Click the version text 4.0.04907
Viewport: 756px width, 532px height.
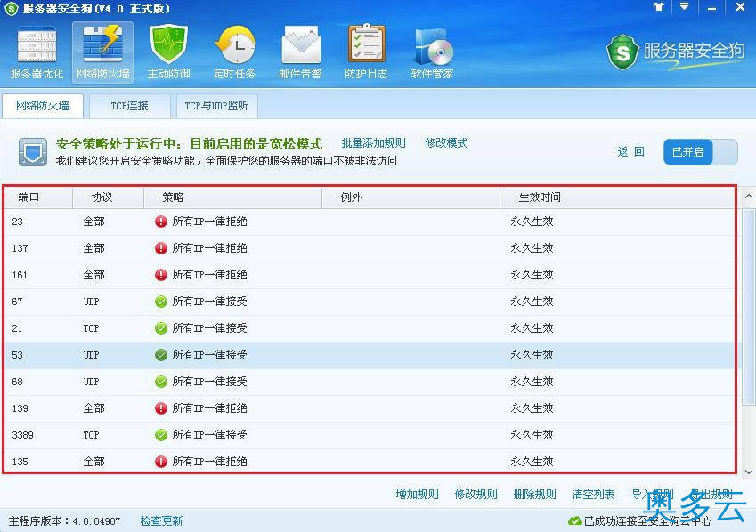pos(96,521)
